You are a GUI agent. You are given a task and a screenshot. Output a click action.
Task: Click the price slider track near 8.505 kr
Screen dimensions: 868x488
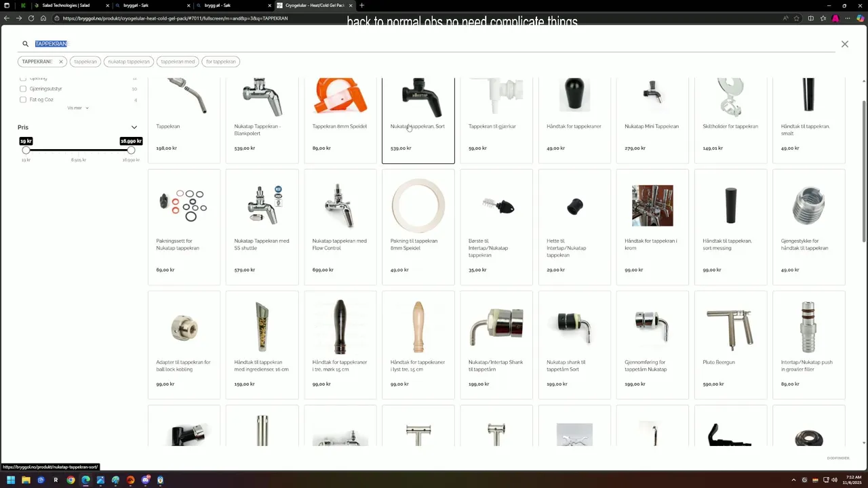tap(79, 150)
